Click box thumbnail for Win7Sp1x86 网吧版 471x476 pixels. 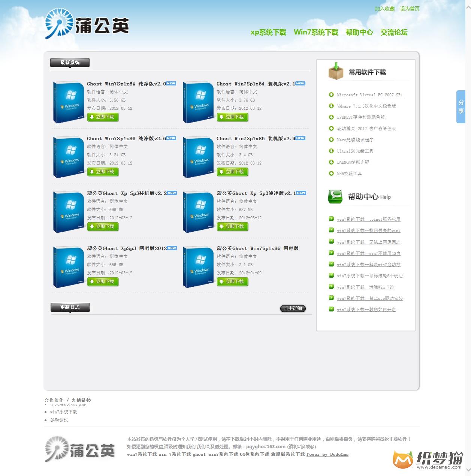tap(198, 267)
